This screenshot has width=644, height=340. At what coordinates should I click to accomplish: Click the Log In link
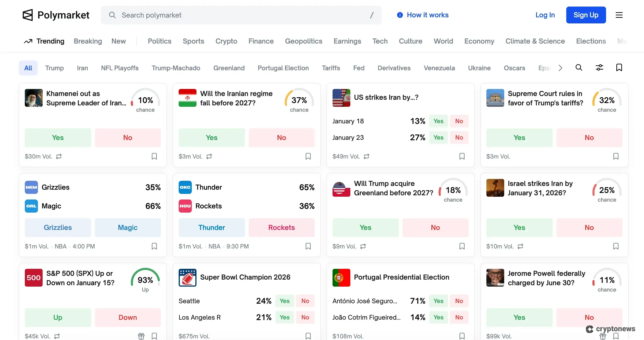[x=545, y=15]
